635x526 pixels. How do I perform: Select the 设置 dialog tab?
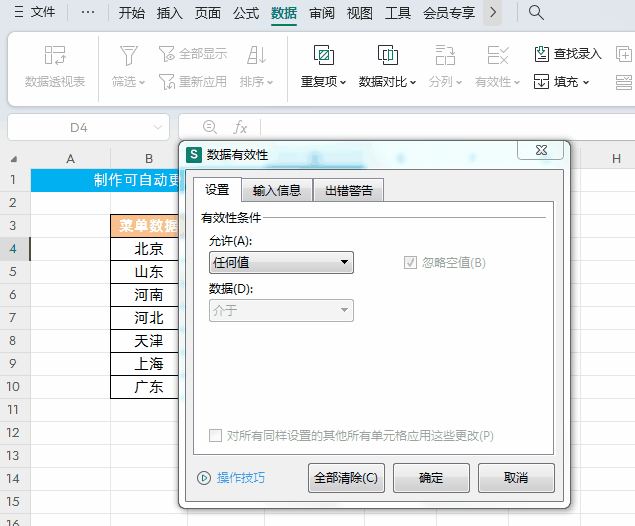pyautogui.click(x=217, y=189)
